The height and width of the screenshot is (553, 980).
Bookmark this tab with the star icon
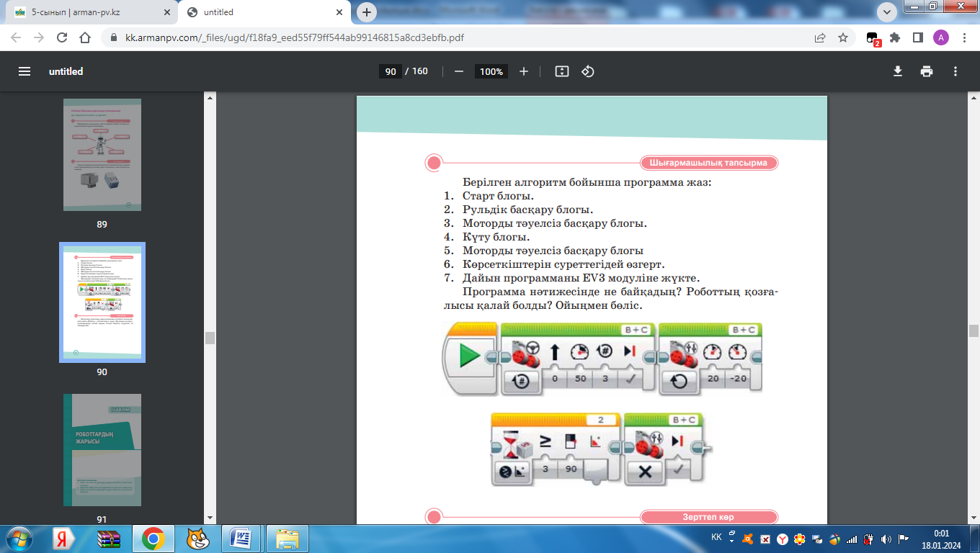[x=843, y=37]
